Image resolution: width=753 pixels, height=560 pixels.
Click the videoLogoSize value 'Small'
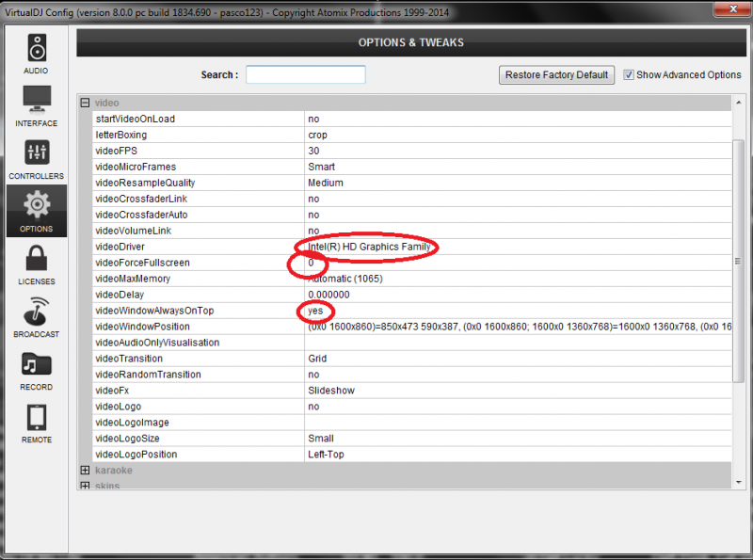point(321,439)
